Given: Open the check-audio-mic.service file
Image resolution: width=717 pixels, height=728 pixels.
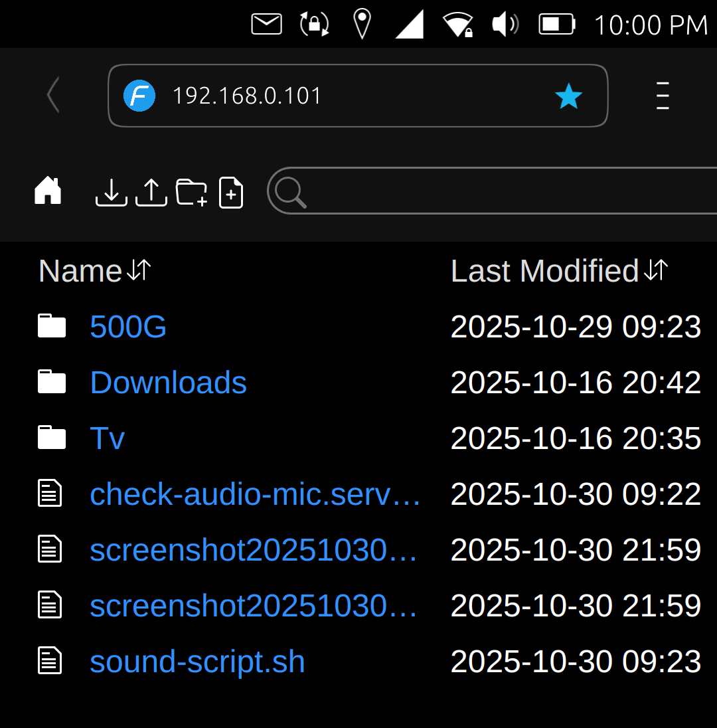Looking at the screenshot, I should click(x=255, y=494).
